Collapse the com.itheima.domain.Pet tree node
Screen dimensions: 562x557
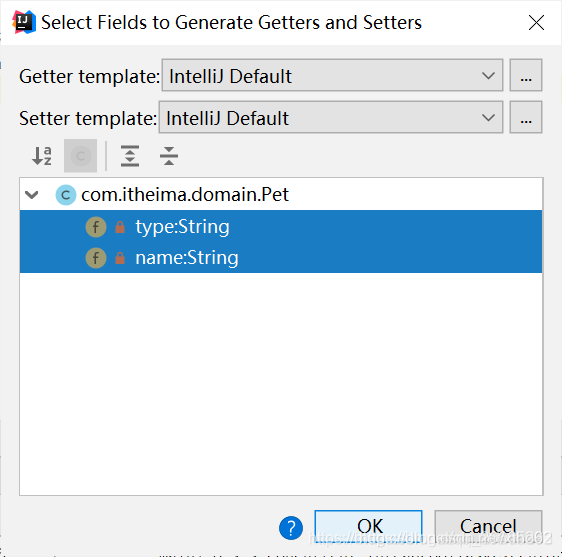pos(32,195)
